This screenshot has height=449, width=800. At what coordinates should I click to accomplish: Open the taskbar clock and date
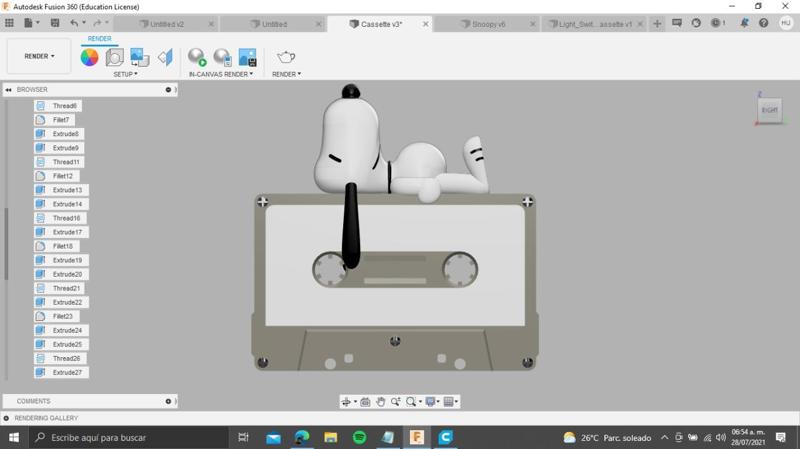[x=747, y=437]
